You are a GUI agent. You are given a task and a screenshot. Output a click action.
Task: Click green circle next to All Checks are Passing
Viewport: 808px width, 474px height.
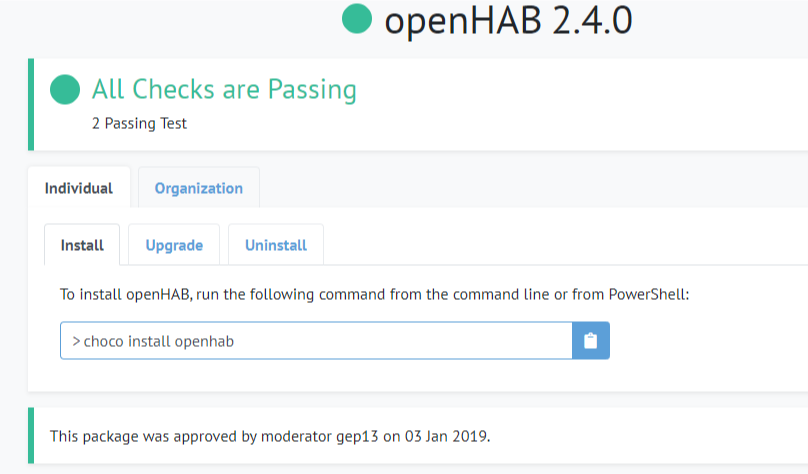click(x=65, y=90)
